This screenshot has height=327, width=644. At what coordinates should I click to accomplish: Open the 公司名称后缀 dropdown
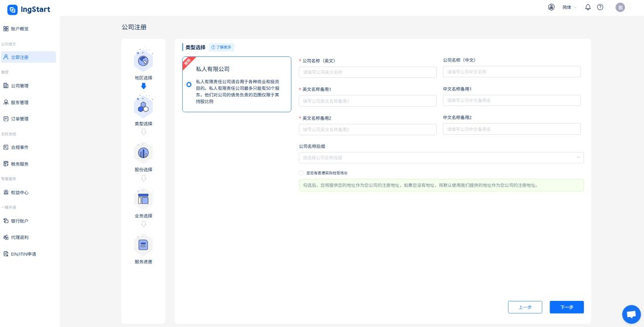[441, 157]
